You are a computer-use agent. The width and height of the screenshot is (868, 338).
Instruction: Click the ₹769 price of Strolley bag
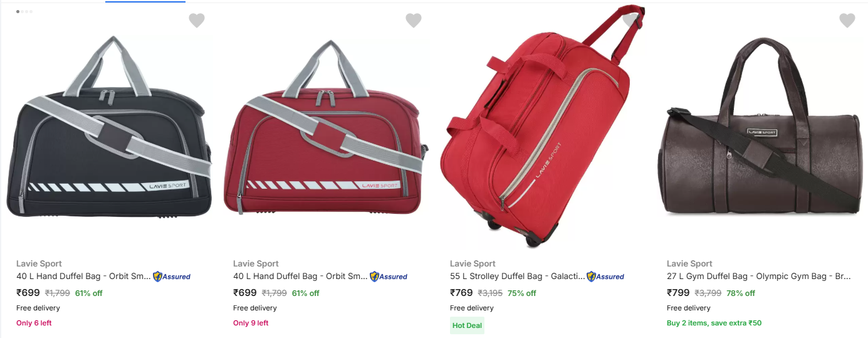[462, 293]
